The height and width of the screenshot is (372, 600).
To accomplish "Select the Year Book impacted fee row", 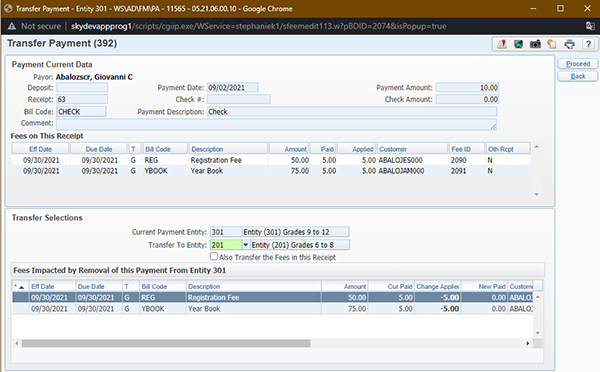I will tap(272, 308).
